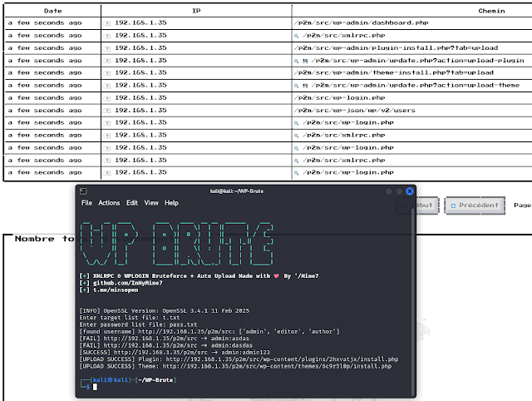Click the UPLOAD SUCCESS Plugin URL line
This screenshot has width=532, height=401.
click(239, 359)
